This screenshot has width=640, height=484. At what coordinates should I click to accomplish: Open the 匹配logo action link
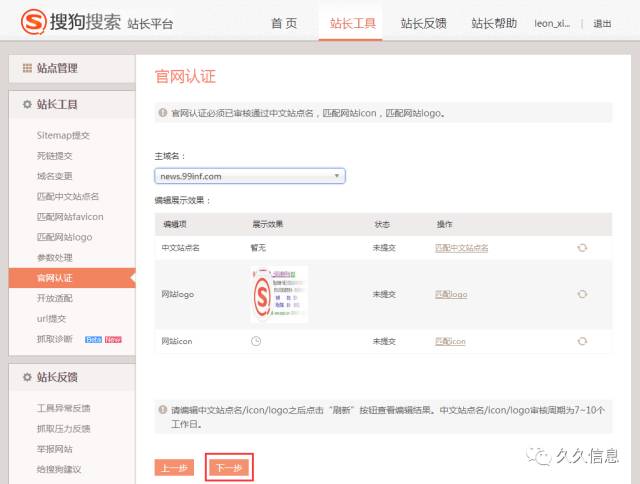pyautogui.click(x=450, y=294)
